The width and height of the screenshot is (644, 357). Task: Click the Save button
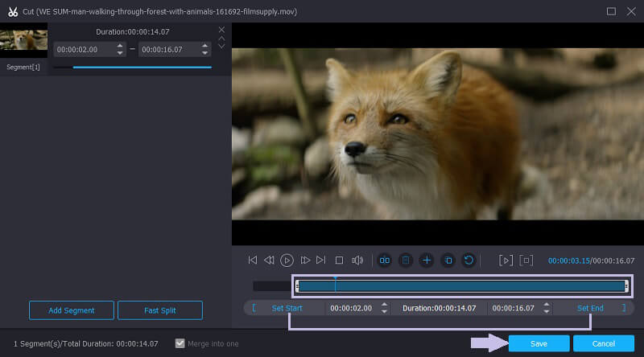(x=539, y=343)
